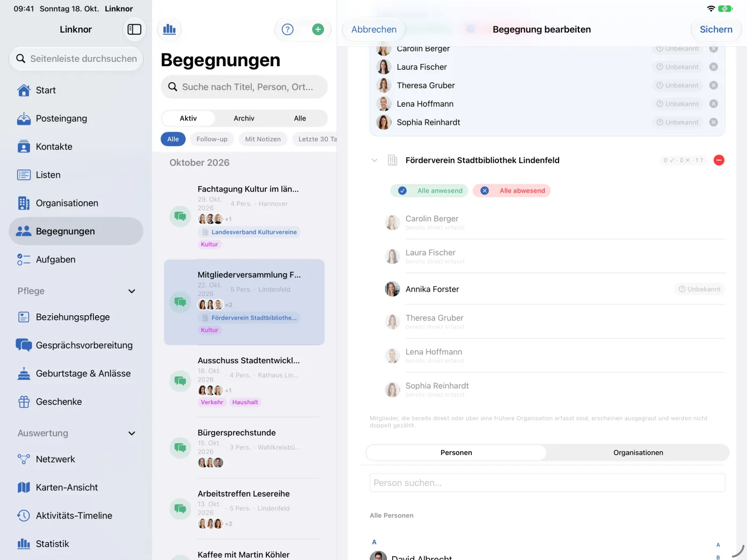Open the help question mark icon

tap(288, 29)
